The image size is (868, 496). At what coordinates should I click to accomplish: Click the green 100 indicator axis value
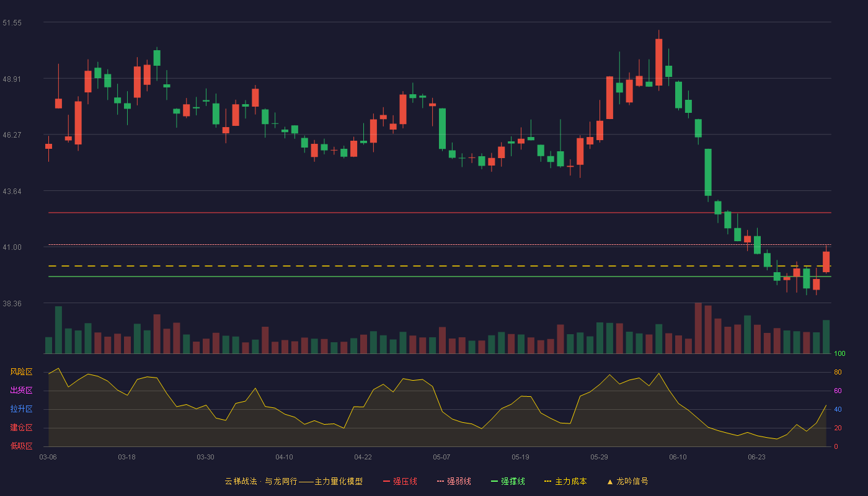(x=839, y=354)
